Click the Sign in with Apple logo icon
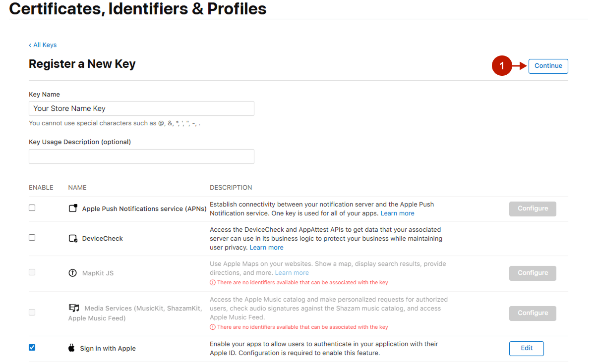The image size is (598, 364). click(71, 348)
